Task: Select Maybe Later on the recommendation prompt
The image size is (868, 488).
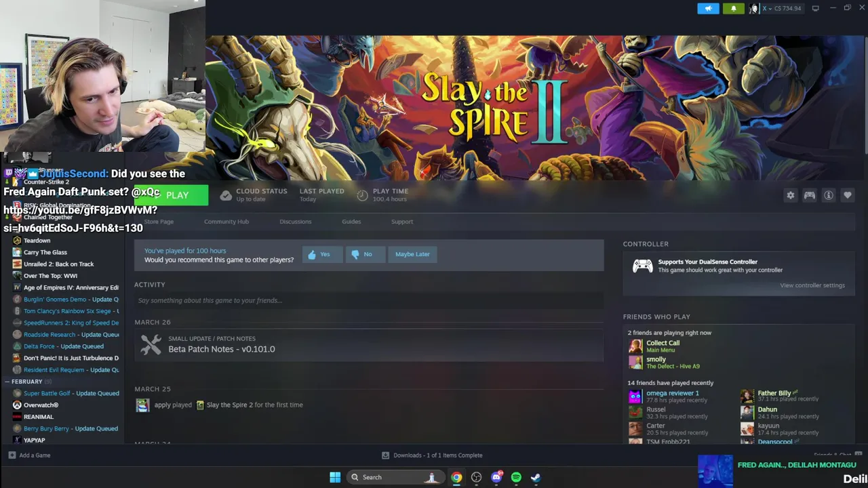Action: [412, 254]
